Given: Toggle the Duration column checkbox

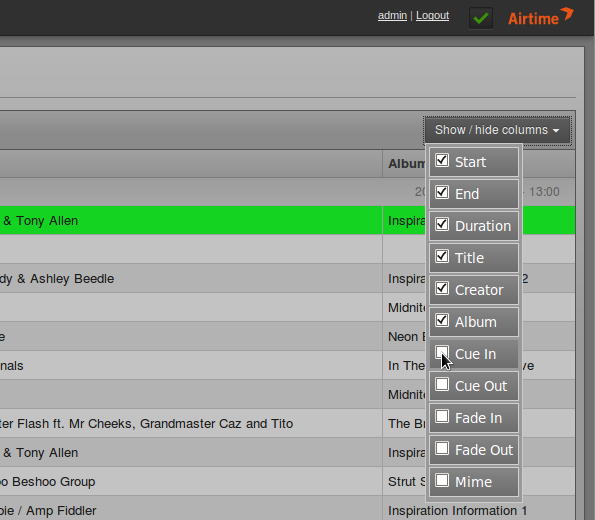Looking at the screenshot, I should point(442,224).
